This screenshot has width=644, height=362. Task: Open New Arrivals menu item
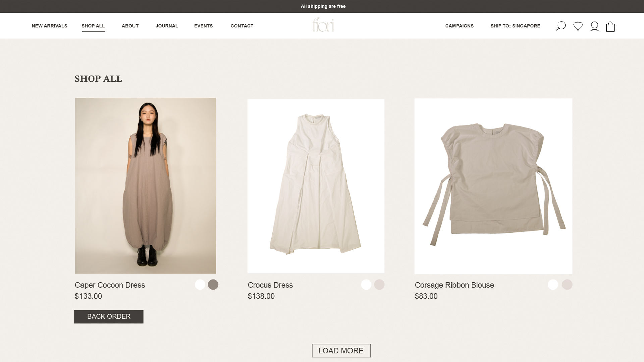[x=49, y=26]
